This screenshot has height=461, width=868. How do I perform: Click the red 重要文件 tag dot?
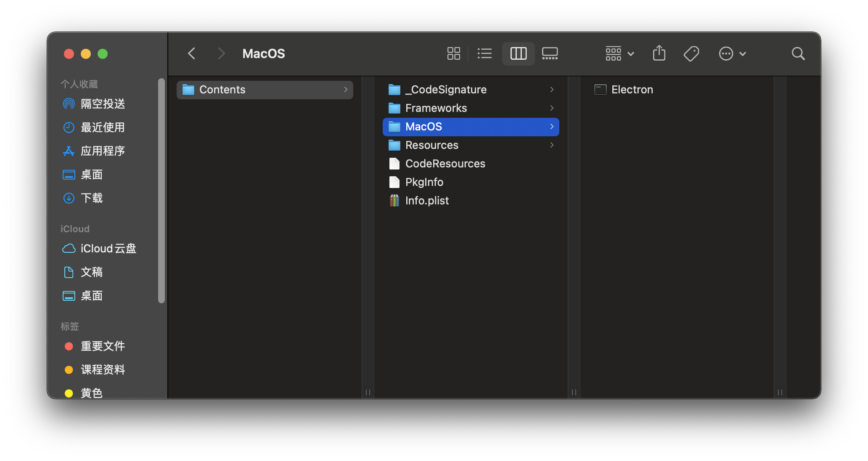[69, 346]
